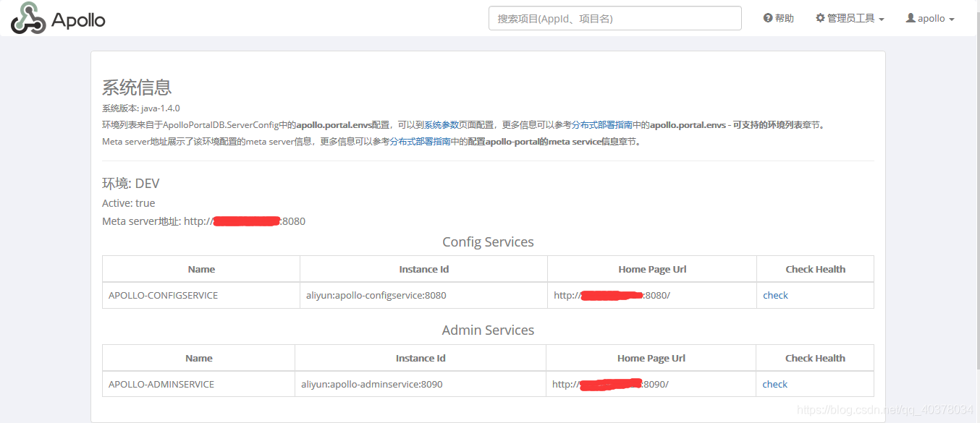Click Config Services Home Page Url header
The image size is (980, 423).
pos(652,269)
